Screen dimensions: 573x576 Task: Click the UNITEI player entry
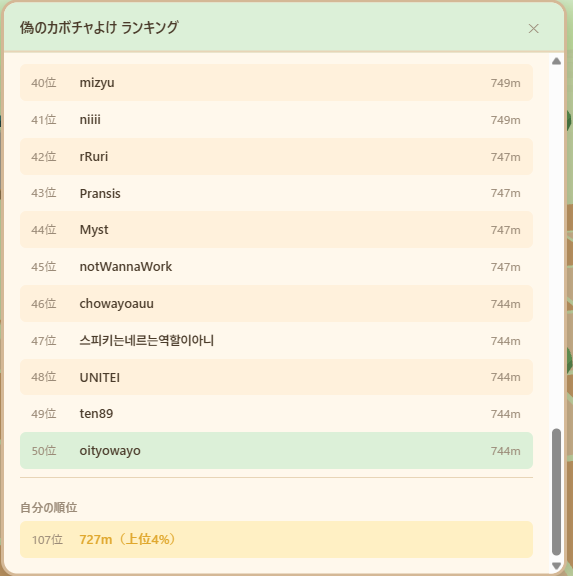point(276,377)
